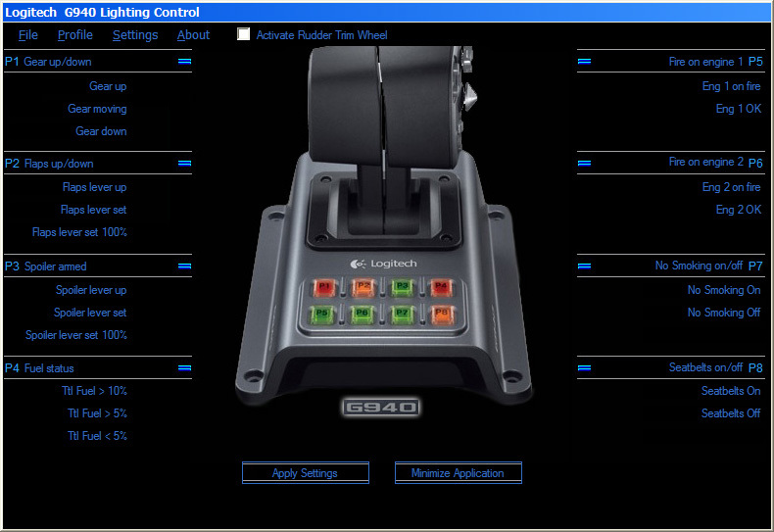Click the red P1 LED button
774x532 pixels.
[x=325, y=287]
